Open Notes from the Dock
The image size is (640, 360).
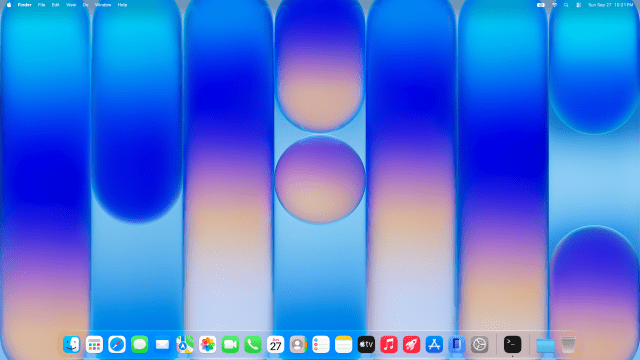[x=343, y=344]
